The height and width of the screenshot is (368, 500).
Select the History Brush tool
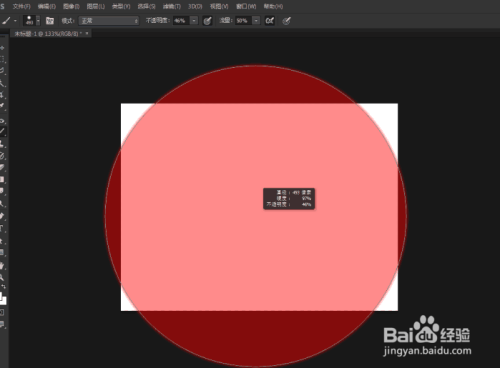[2, 156]
